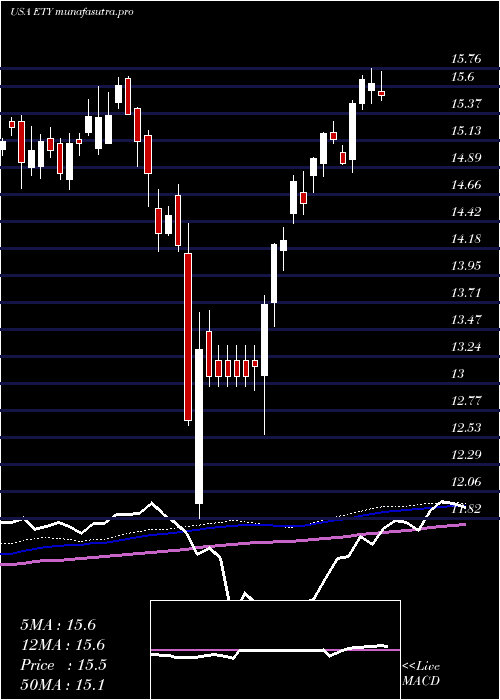Image resolution: width=500 pixels, height=700 pixels.
Task: Click the 12MA : 15.6 legend value
Action: click(x=62, y=645)
